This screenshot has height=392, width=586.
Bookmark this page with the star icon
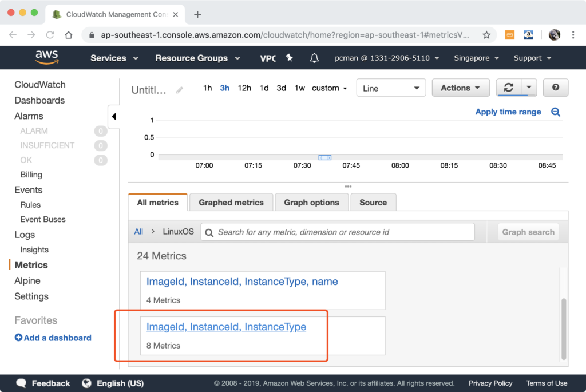pyautogui.click(x=486, y=35)
